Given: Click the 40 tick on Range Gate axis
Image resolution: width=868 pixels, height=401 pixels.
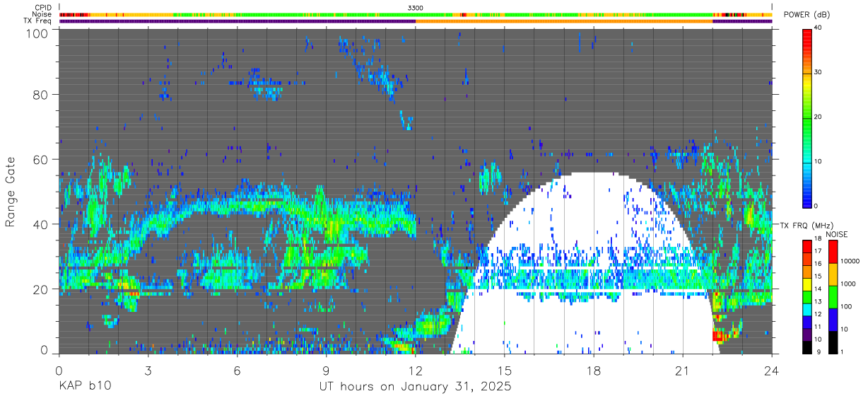Looking at the screenshot, I should (42, 224).
